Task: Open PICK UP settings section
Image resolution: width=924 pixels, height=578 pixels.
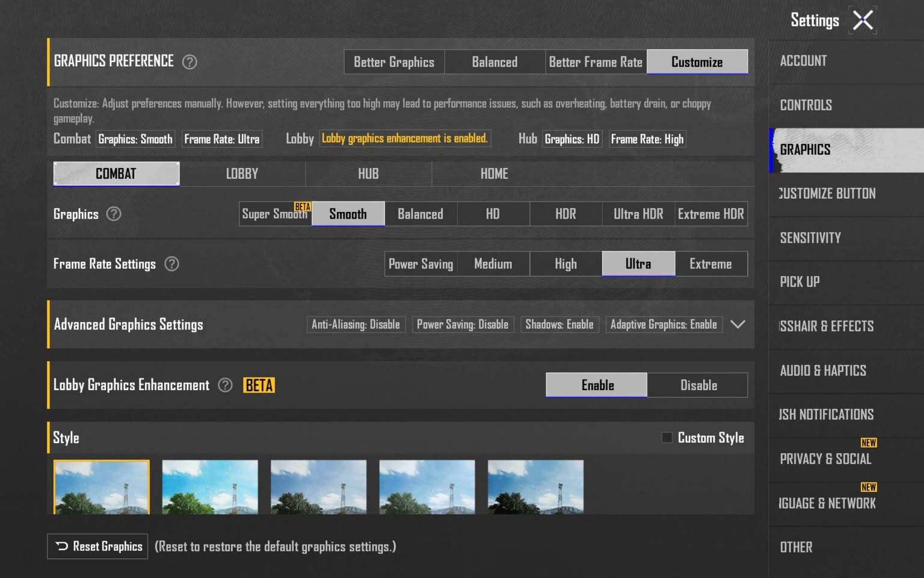Action: 846,282
